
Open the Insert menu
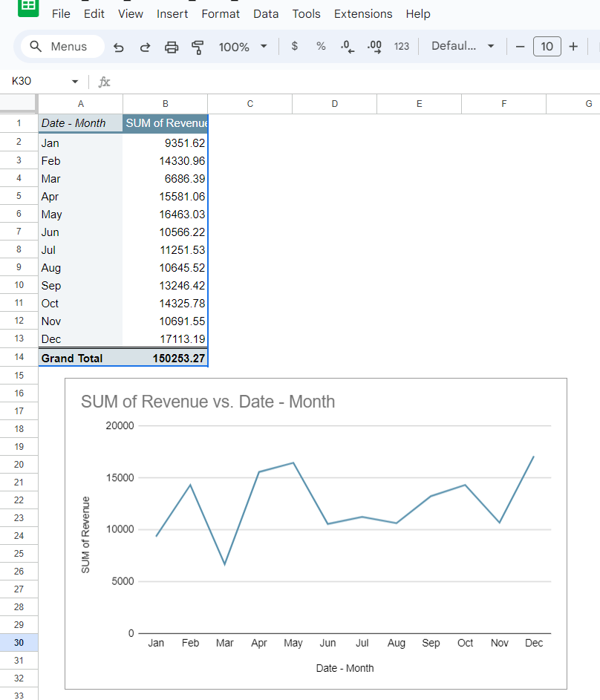[x=172, y=14]
